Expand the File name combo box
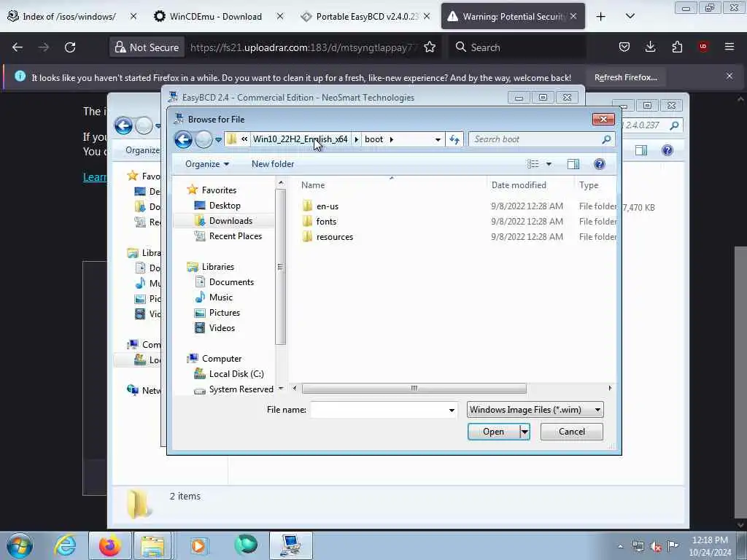The image size is (747, 560). tap(452, 410)
